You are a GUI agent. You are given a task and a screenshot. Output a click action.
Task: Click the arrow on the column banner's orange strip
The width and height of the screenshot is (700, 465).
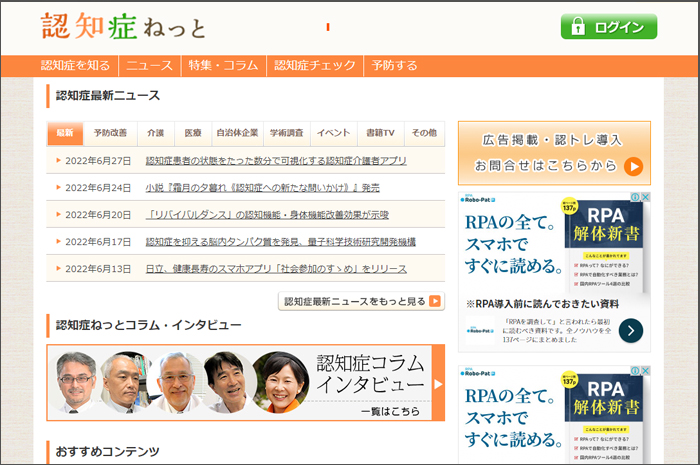(438, 384)
